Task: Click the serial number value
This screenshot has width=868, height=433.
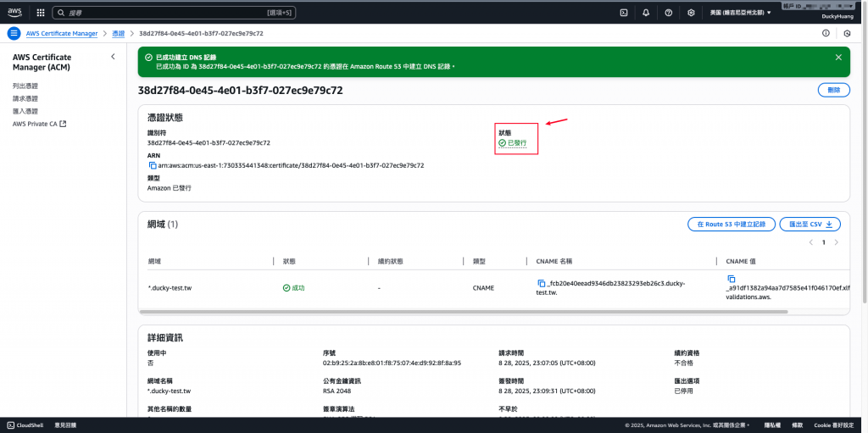Action: pos(392,364)
